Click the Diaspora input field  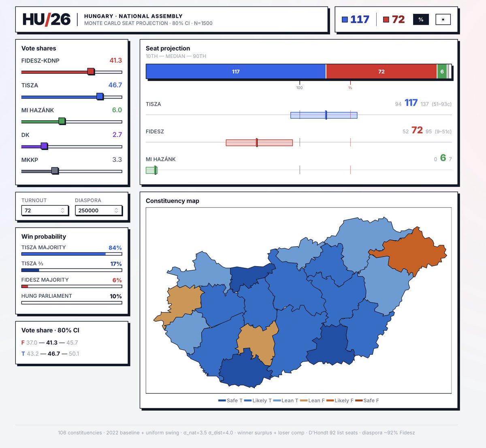pyautogui.click(x=98, y=210)
